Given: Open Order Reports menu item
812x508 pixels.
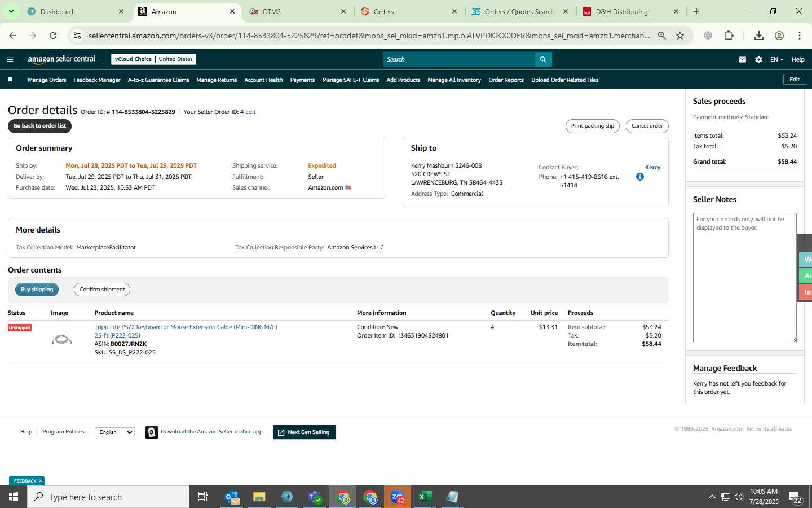Looking at the screenshot, I should coord(506,80).
